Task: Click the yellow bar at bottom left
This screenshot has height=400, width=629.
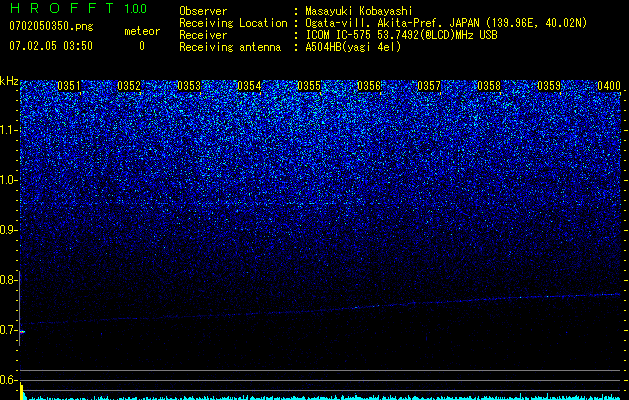Action: click(x=22, y=392)
